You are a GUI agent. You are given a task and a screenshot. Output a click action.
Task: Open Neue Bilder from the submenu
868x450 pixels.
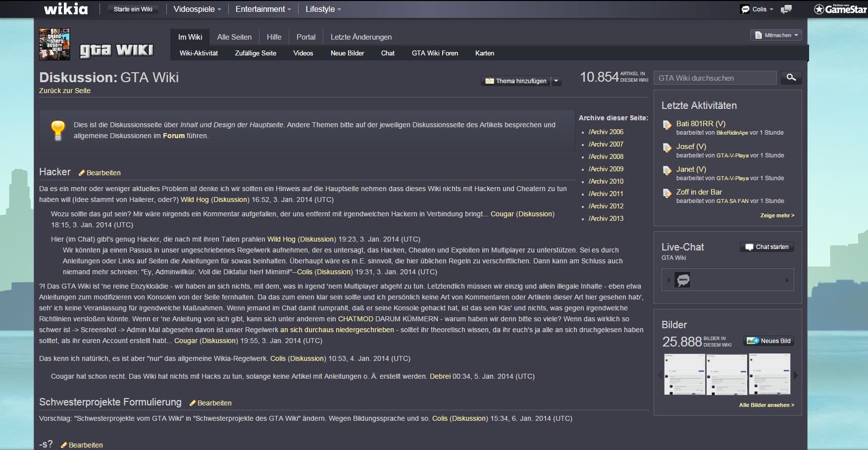pyautogui.click(x=348, y=53)
